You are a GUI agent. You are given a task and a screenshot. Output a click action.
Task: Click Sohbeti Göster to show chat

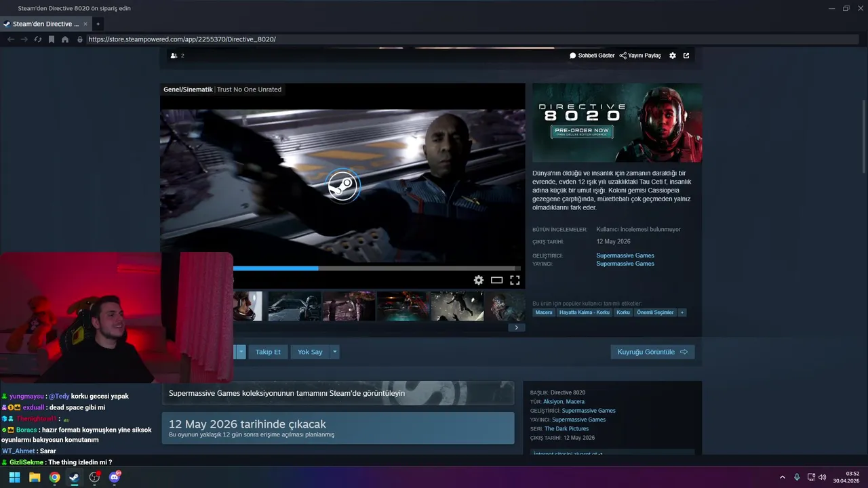[x=592, y=56]
